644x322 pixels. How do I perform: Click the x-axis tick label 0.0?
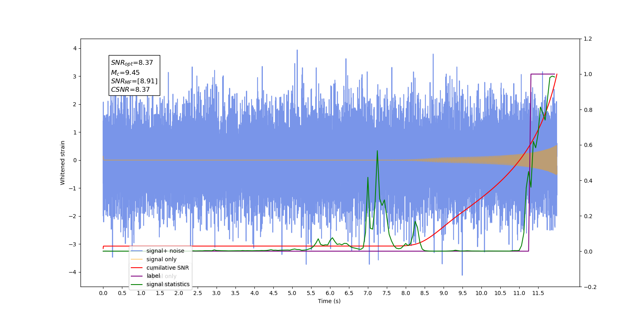(103, 293)
